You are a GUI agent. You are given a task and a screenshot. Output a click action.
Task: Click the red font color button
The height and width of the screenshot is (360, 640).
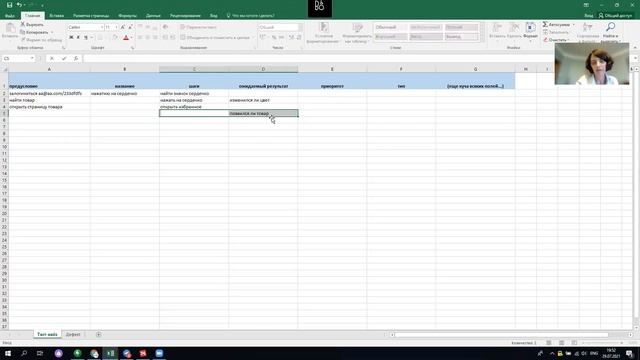pos(126,37)
